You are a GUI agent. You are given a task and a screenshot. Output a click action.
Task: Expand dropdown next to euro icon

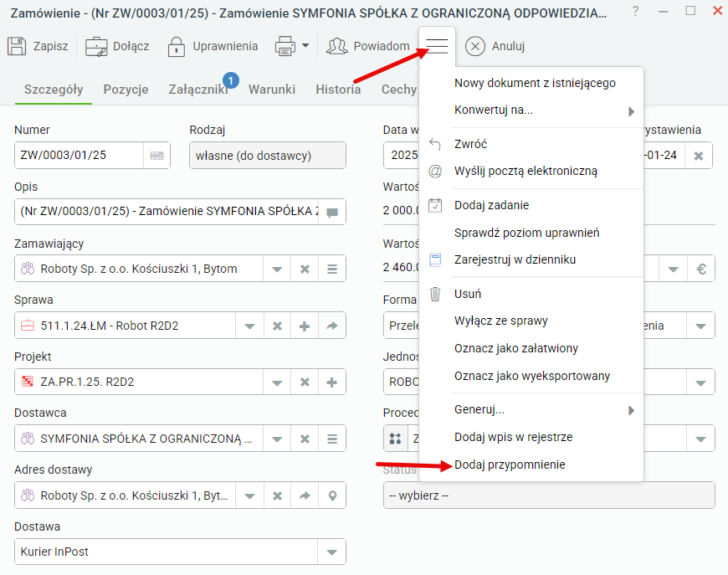click(674, 269)
